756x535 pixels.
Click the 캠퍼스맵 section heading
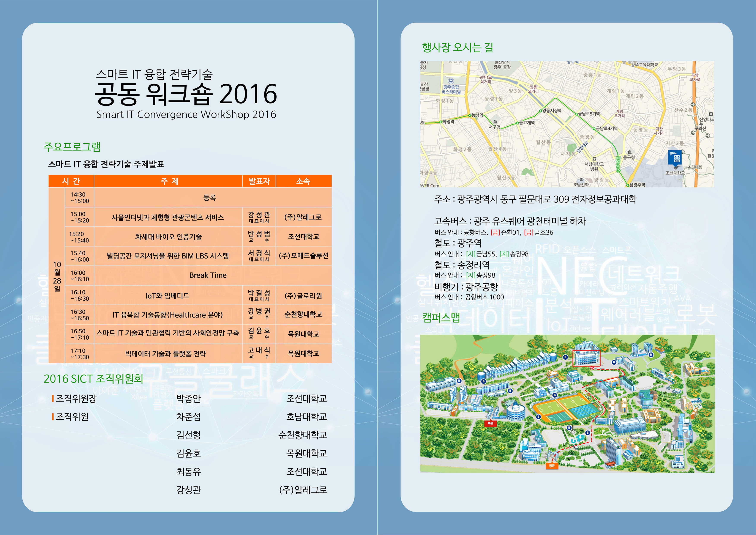coord(441,318)
